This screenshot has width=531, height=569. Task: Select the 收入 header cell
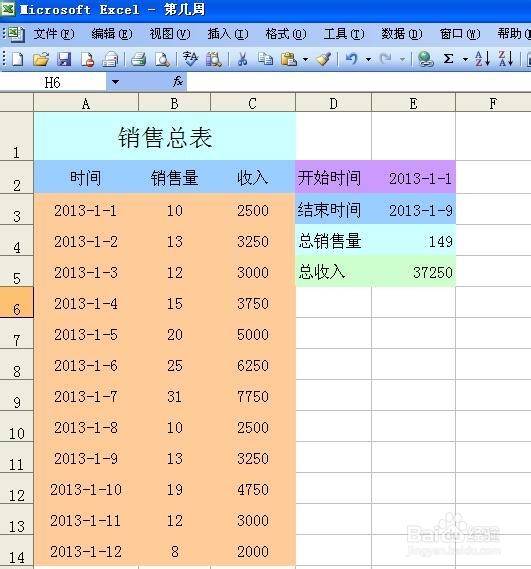point(253,177)
